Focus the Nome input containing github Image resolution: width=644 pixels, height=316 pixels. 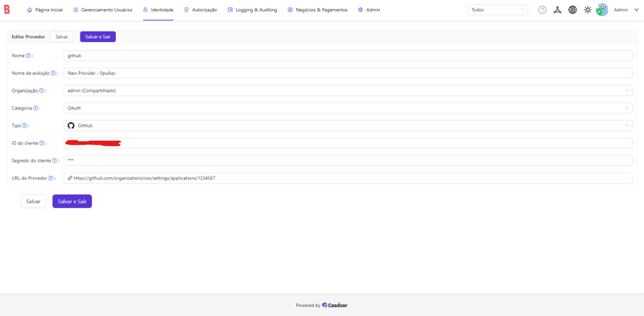point(348,56)
